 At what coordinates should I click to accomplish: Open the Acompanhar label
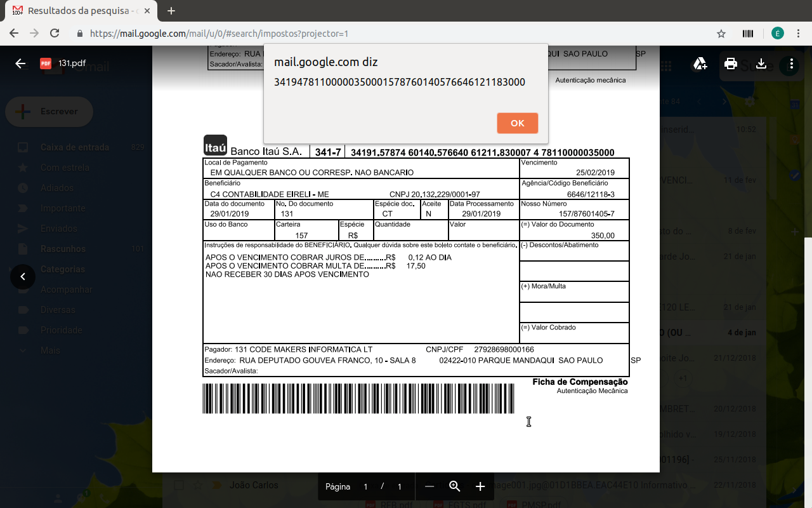tap(66, 290)
